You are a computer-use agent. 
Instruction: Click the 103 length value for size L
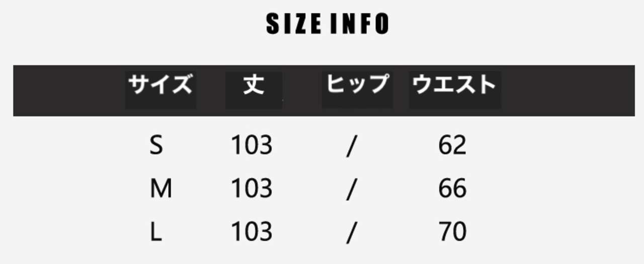(x=252, y=232)
